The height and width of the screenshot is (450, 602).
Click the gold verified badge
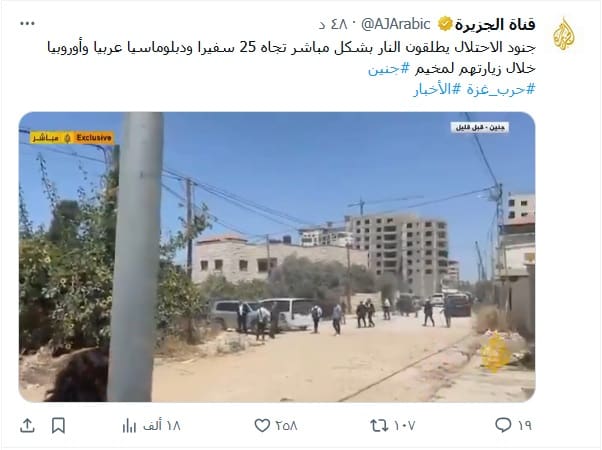pyautogui.click(x=445, y=24)
